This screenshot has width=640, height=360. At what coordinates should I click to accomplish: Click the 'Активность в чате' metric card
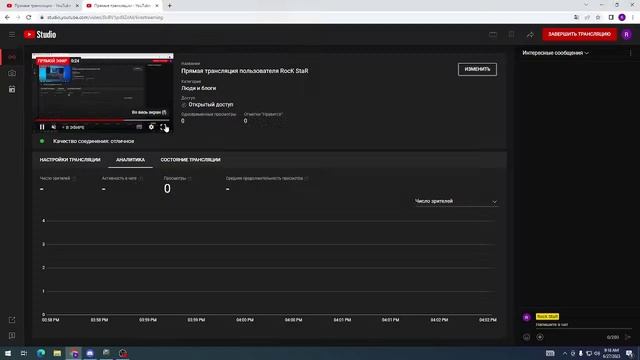point(122,184)
